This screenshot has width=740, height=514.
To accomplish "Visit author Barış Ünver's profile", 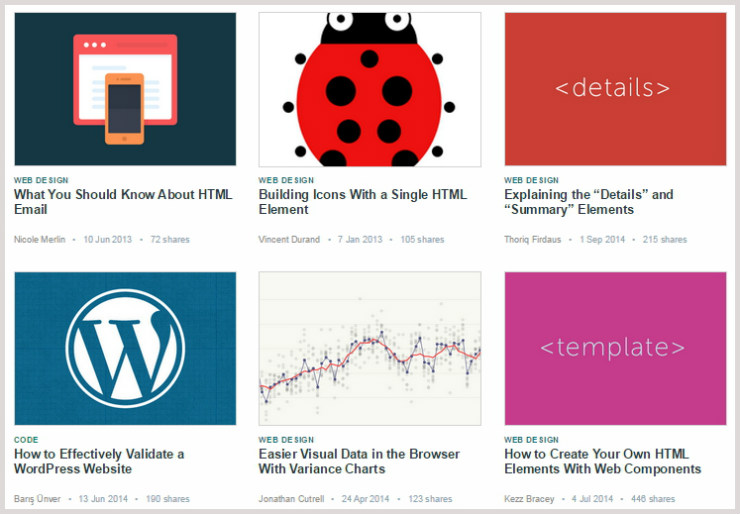I will click(x=37, y=499).
